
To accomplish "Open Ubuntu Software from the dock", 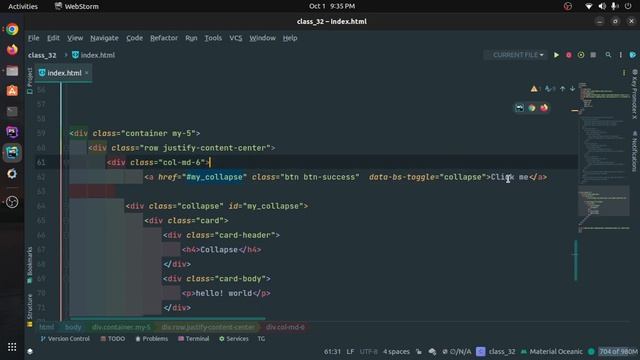I will pos(12,91).
